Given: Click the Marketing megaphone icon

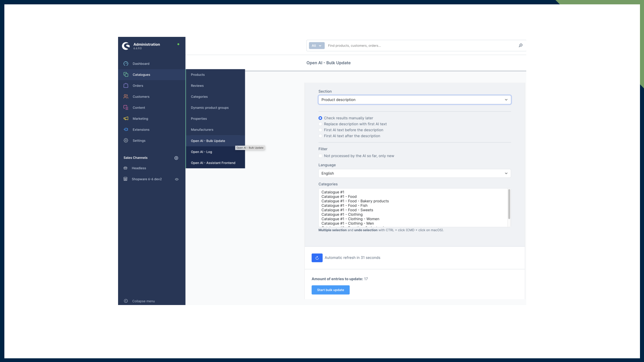Looking at the screenshot, I should pos(126,119).
